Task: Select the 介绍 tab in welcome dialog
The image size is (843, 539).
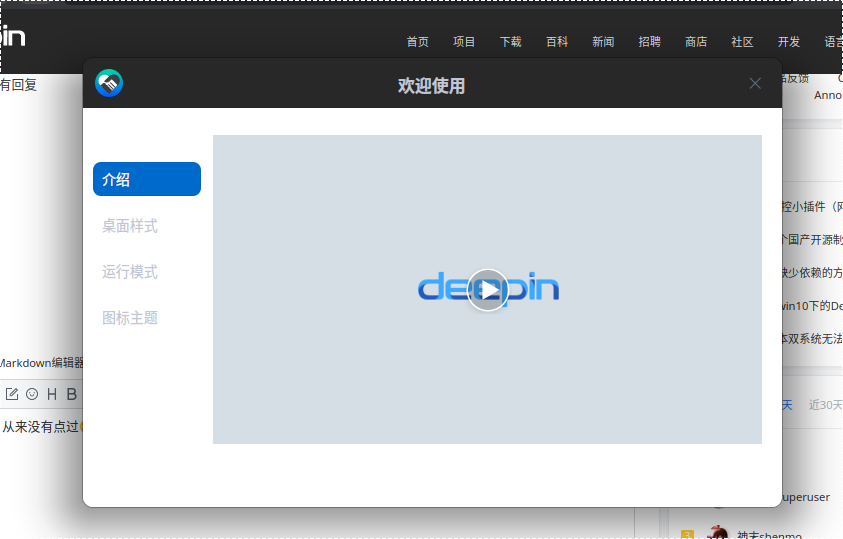Action: click(x=147, y=179)
